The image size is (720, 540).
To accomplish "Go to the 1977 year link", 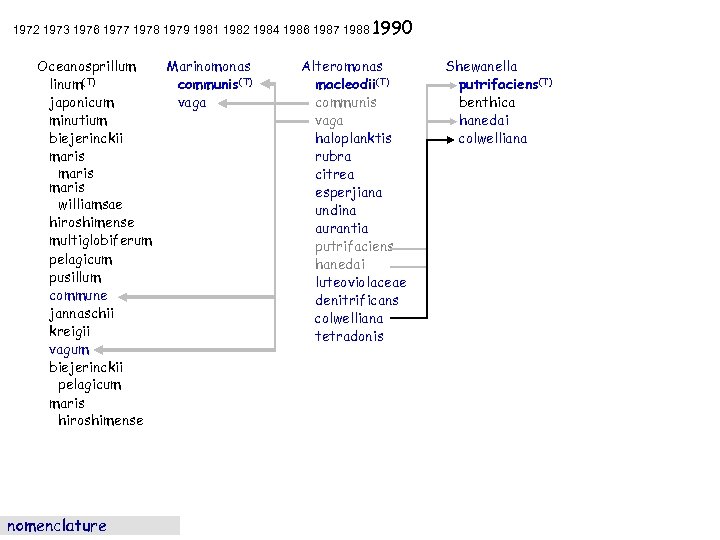I will click(115, 31).
